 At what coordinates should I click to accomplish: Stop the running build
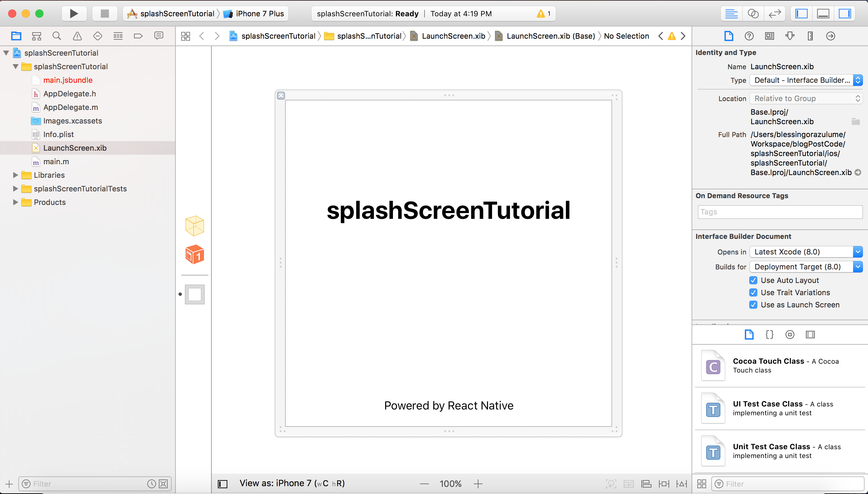click(105, 14)
